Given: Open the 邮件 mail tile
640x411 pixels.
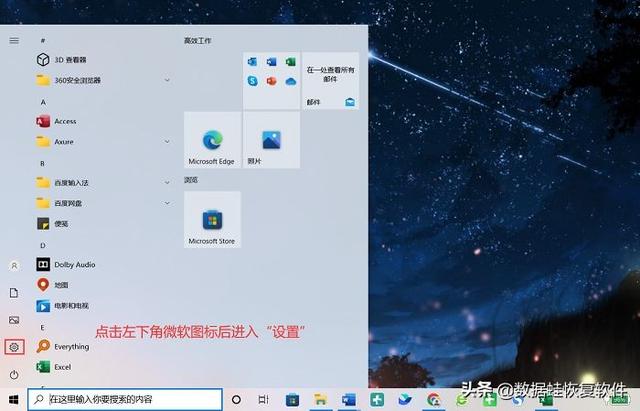Looking at the screenshot, I should pos(331,80).
